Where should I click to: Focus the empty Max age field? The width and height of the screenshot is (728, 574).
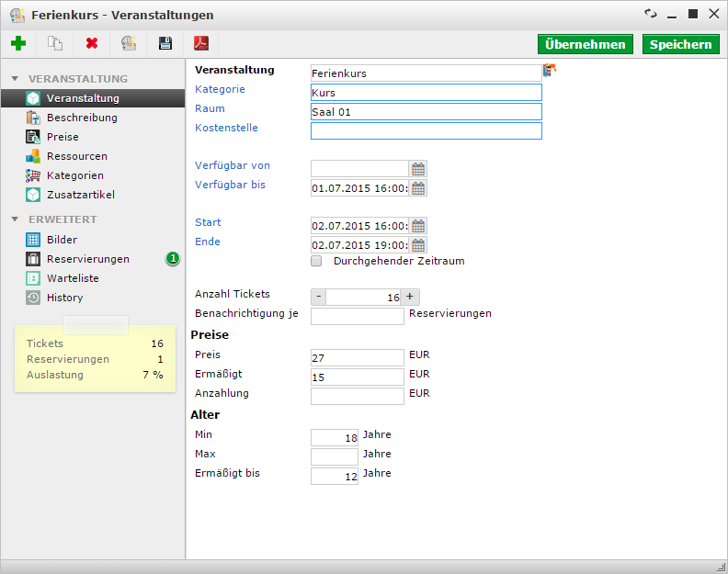pos(335,456)
